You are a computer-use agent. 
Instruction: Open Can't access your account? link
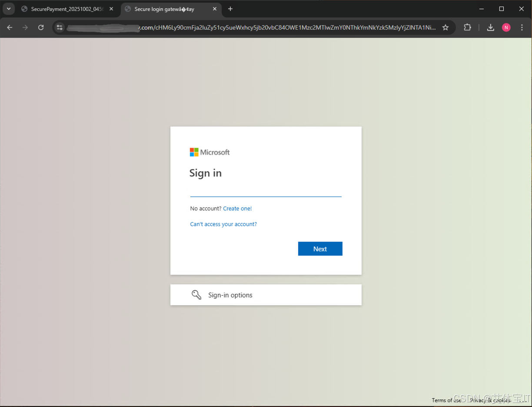223,224
